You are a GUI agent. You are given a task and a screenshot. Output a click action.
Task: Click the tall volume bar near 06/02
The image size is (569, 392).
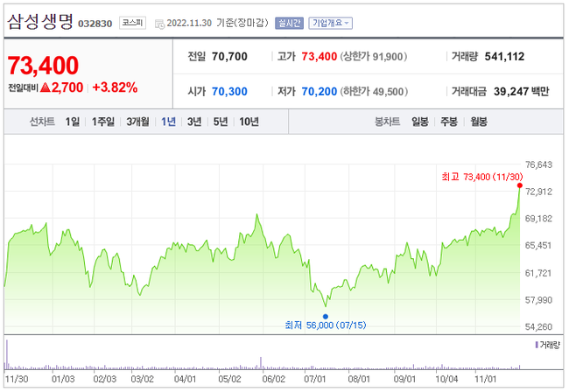[261, 363]
